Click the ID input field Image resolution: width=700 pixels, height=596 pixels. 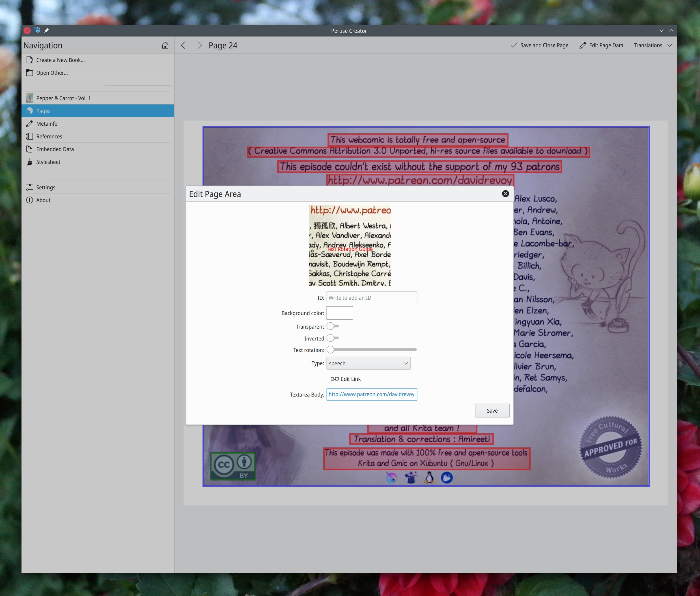[371, 298]
